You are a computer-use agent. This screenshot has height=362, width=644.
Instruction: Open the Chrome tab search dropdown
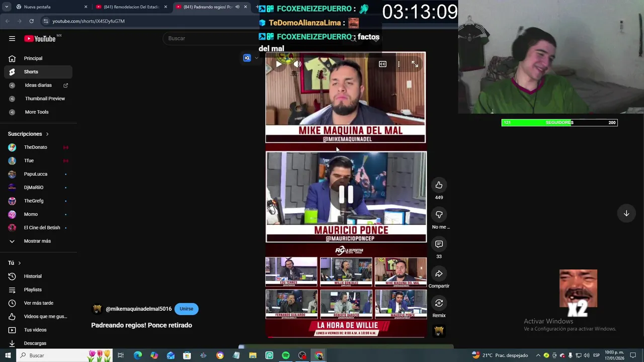click(x=7, y=7)
